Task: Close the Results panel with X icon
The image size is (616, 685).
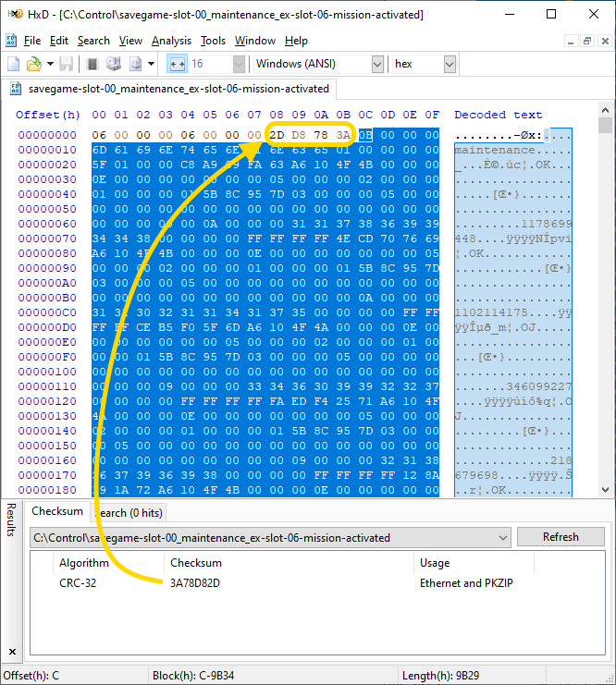Action: pos(12,652)
